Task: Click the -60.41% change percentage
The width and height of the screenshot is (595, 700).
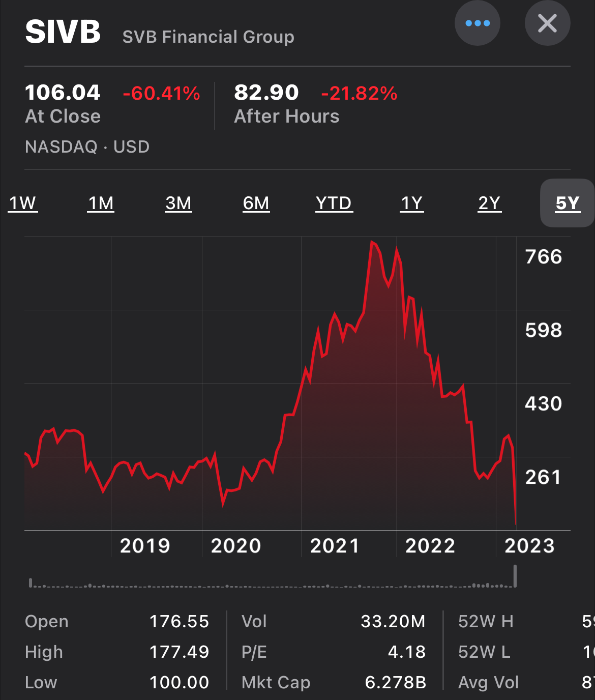Action: pyautogui.click(x=161, y=93)
